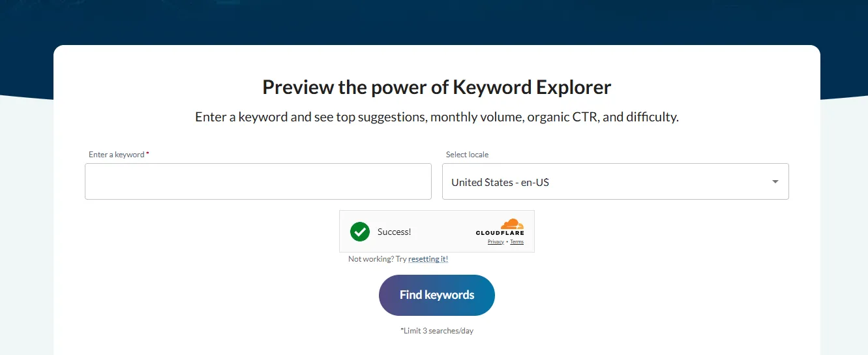The height and width of the screenshot is (355, 868).
Task: Click the CLOUDFLARE wordmark text
Action: tap(500, 233)
